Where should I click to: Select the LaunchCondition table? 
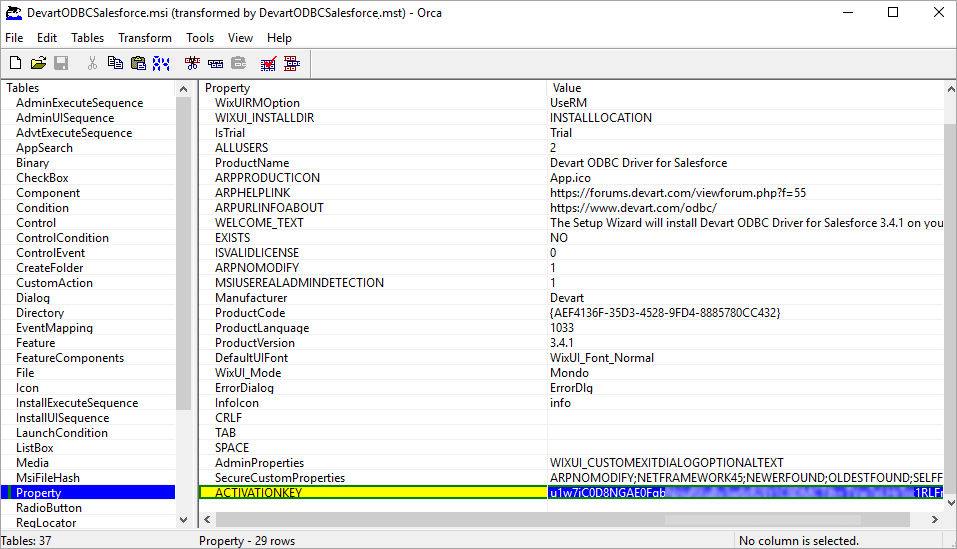(x=62, y=433)
